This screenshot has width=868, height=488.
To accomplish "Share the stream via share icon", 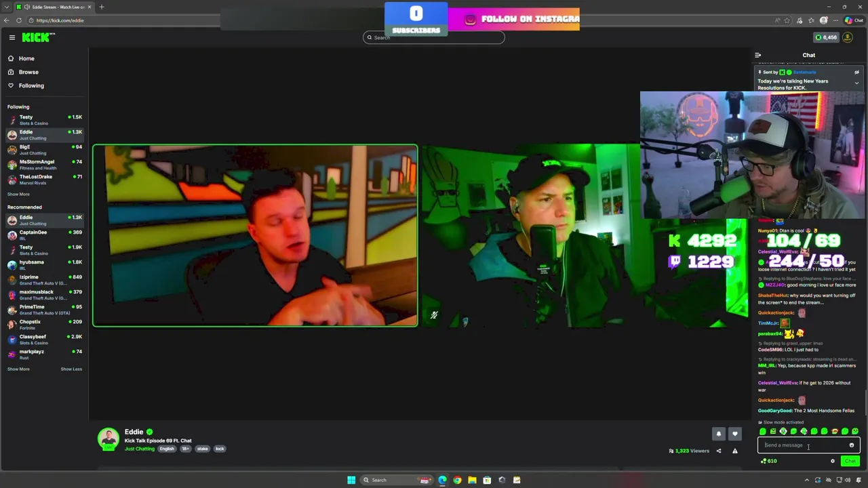I will point(719,451).
